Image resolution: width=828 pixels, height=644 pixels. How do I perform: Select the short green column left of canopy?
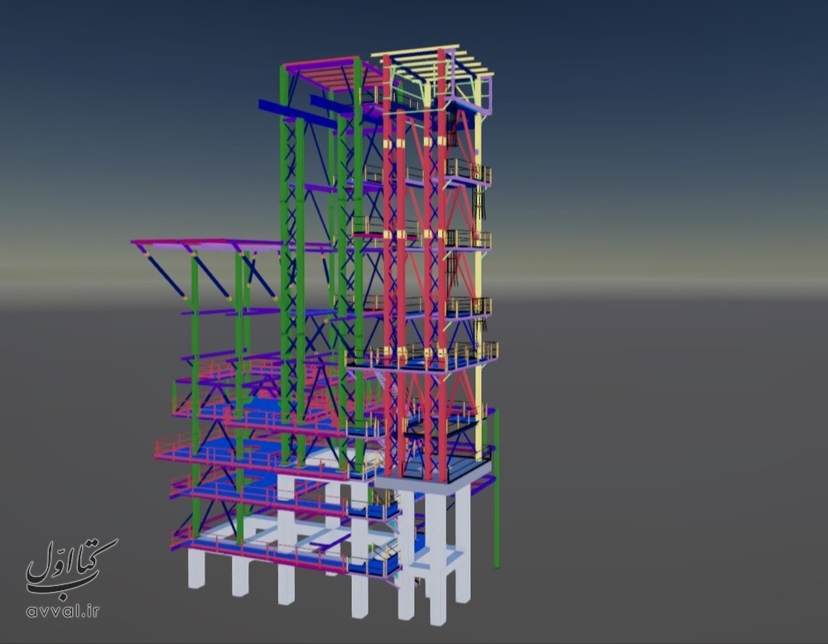[x=195, y=331]
